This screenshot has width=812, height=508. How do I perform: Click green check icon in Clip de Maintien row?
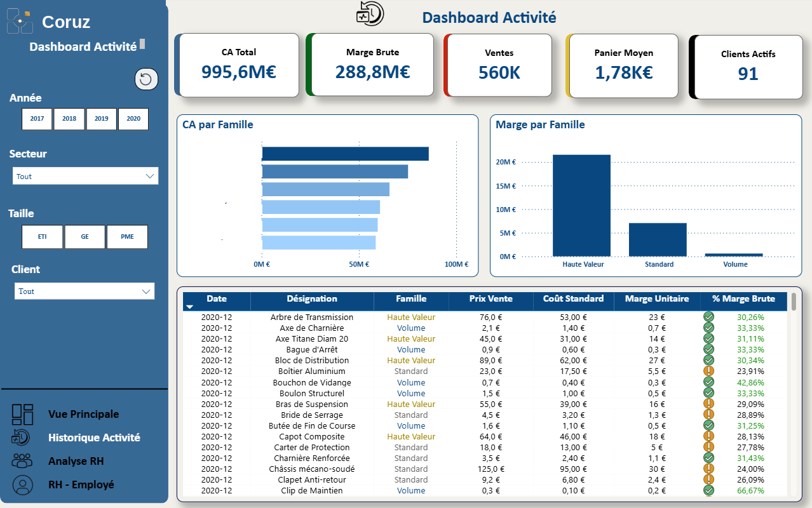tap(708, 490)
